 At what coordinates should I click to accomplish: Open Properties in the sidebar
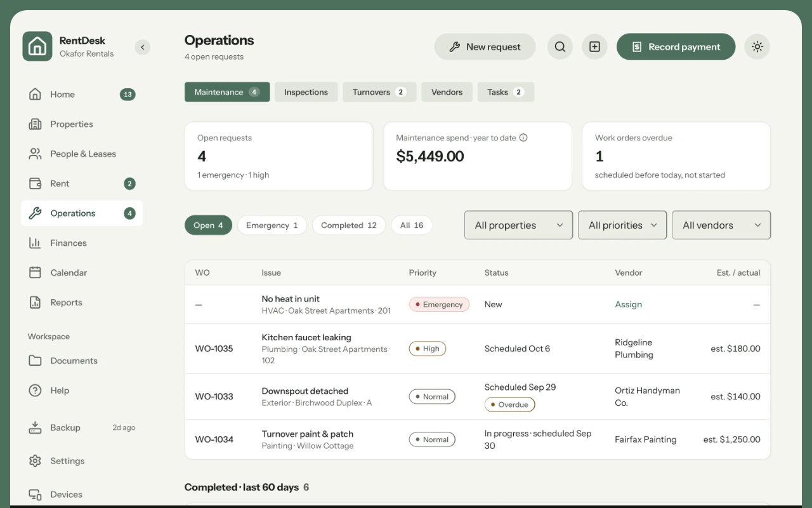[x=82, y=124]
